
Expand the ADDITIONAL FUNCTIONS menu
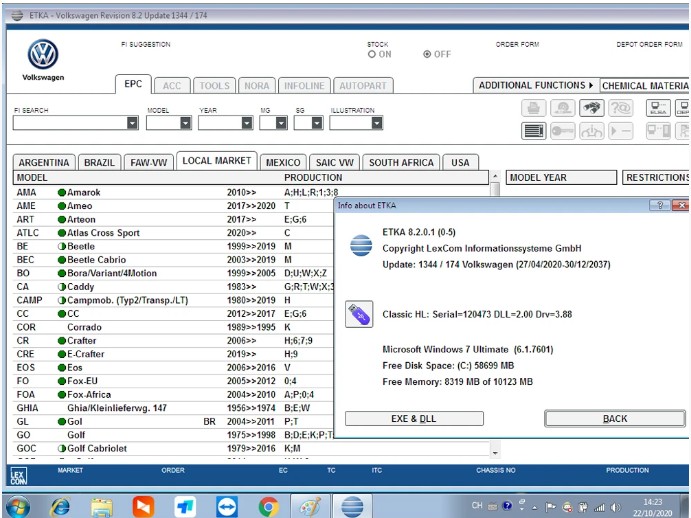[536, 85]
